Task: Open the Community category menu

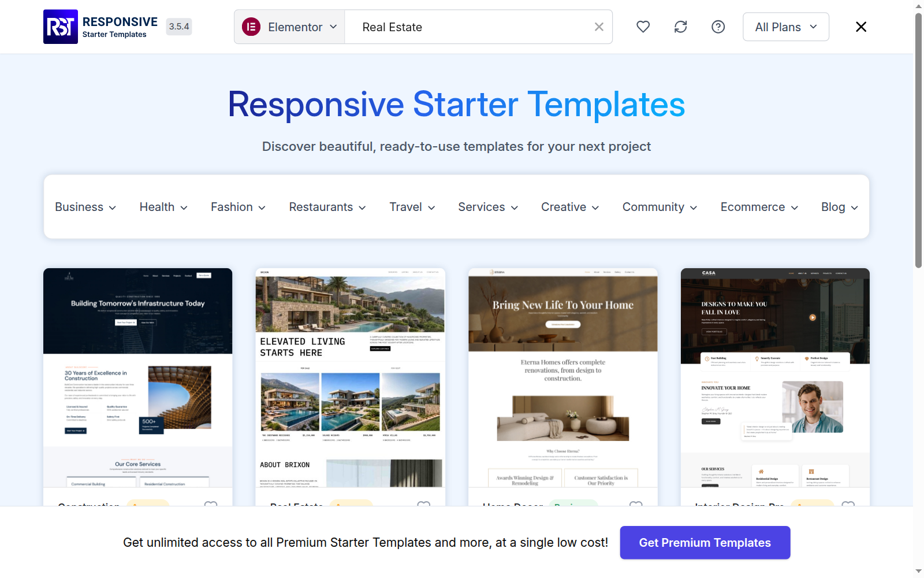Action: pyautogui.click(x=660, y=207)
